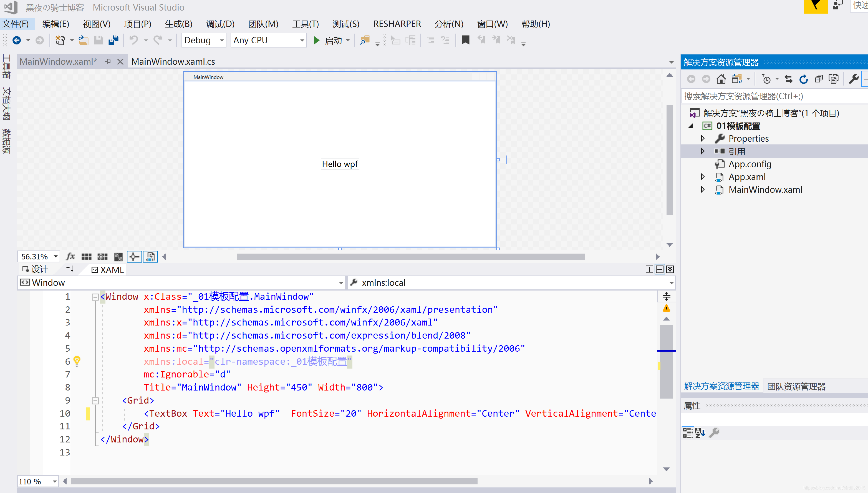Click Home icon in Solution Explorer
This screenshot has width=868, height=493.
pyautogui.click(x=721, y=79)
